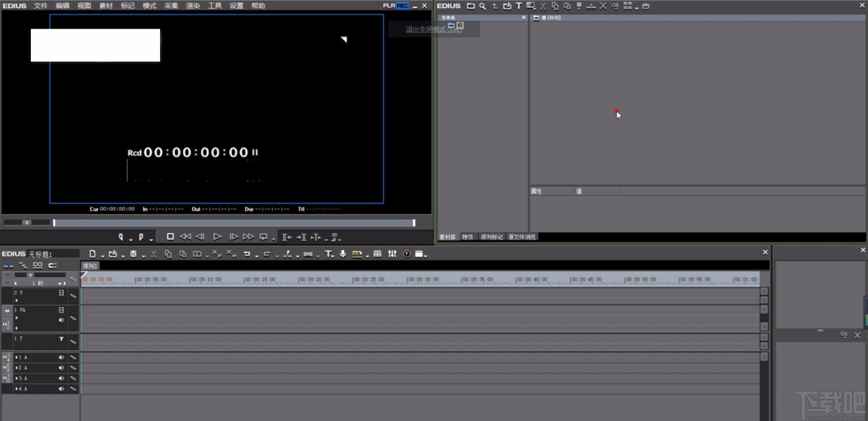Click the search icon in bin toolbar
868x421 pixels.
[x=482, y=6]
